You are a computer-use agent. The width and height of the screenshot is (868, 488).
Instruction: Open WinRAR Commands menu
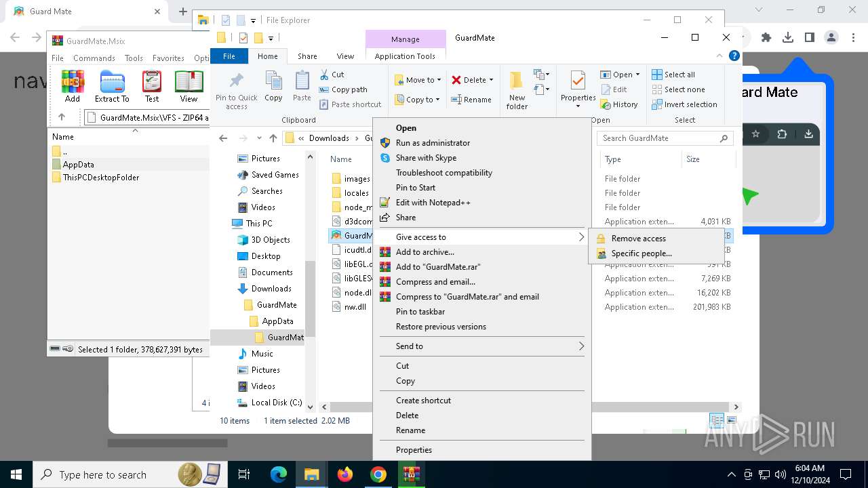click(x=94, y=58)
